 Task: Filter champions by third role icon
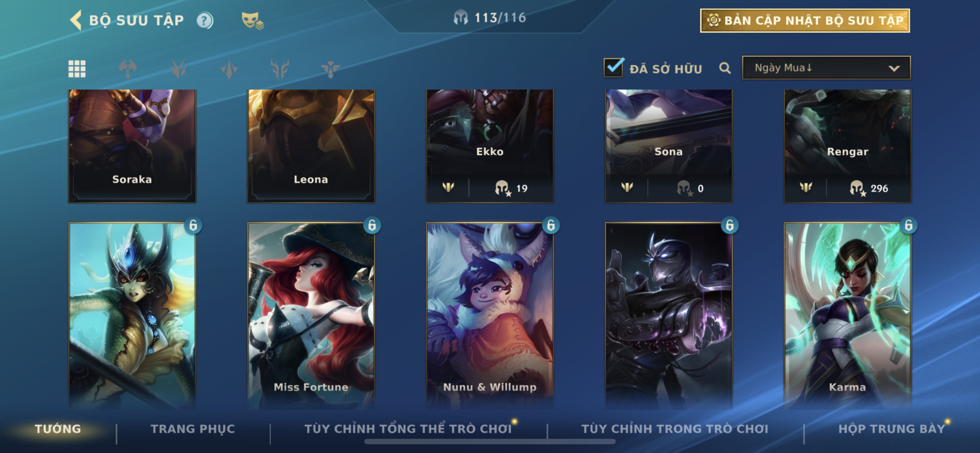pos(229,69)
